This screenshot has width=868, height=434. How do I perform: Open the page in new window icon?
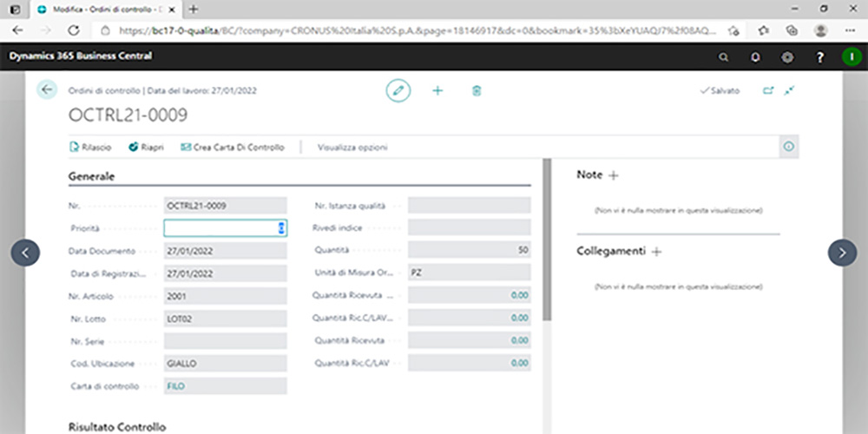[x=767, y=90]
